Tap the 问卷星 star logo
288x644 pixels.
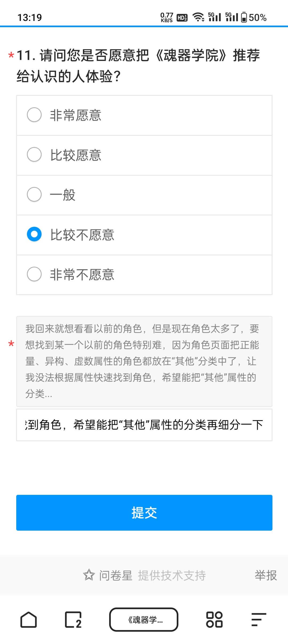[89, 575]
